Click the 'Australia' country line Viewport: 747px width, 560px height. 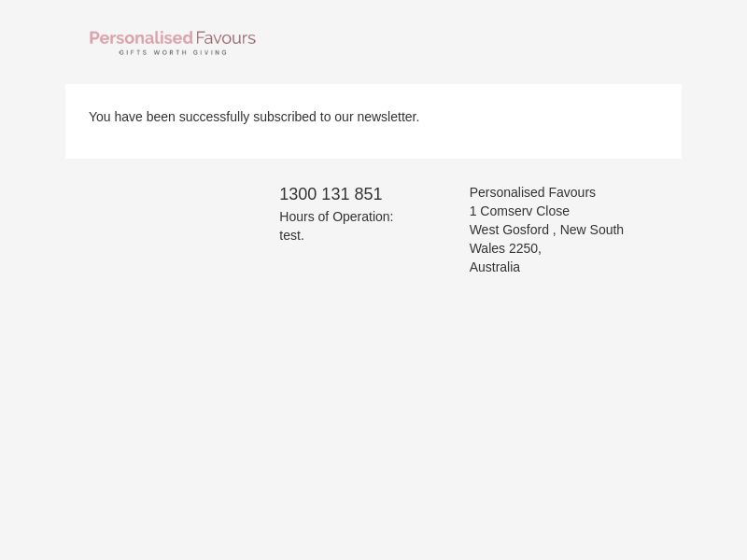(x=495, y=267)
